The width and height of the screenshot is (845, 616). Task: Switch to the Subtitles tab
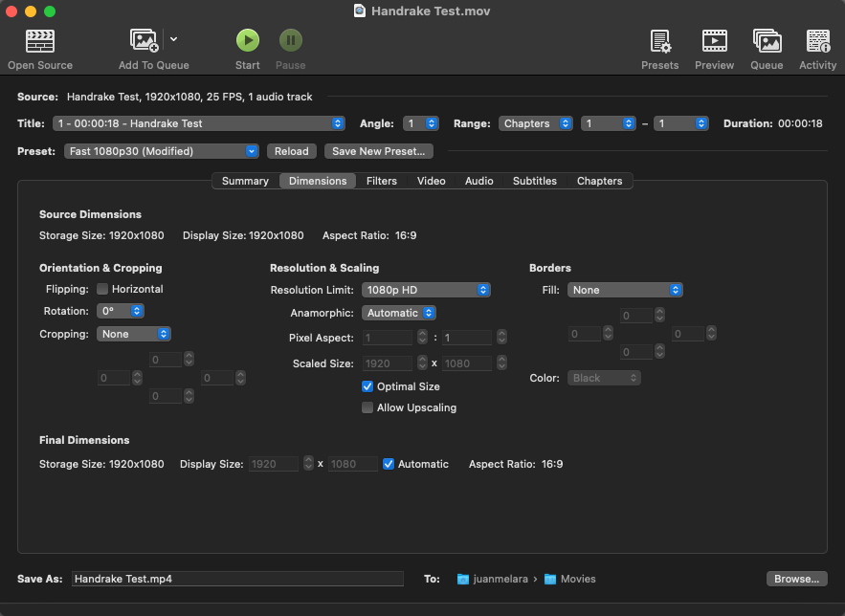coord(534,181)
